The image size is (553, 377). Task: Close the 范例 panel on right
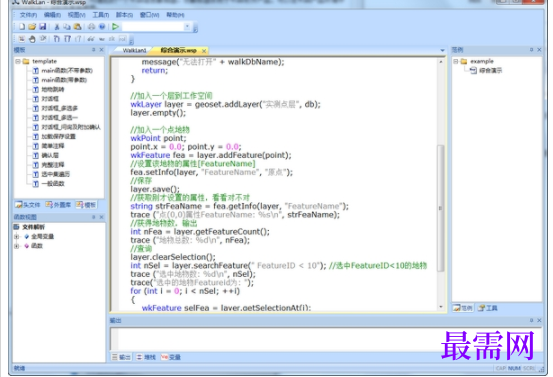click(539, 50)
